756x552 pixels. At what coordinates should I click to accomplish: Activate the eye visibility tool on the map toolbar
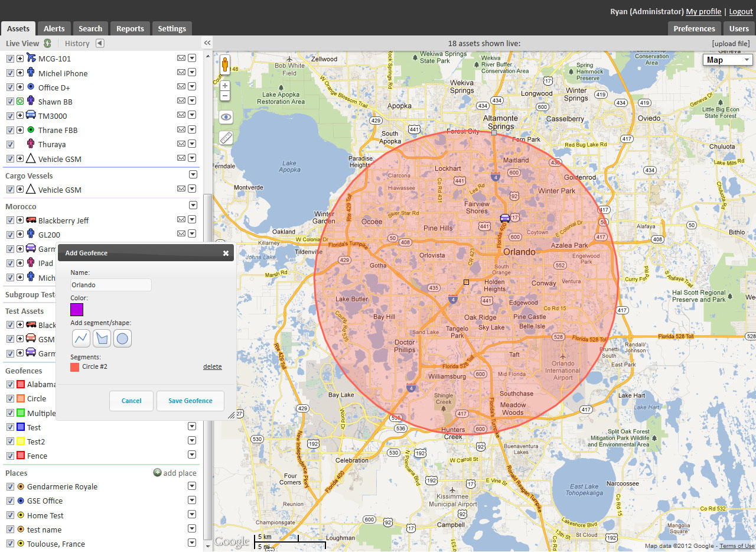[225, 117]
